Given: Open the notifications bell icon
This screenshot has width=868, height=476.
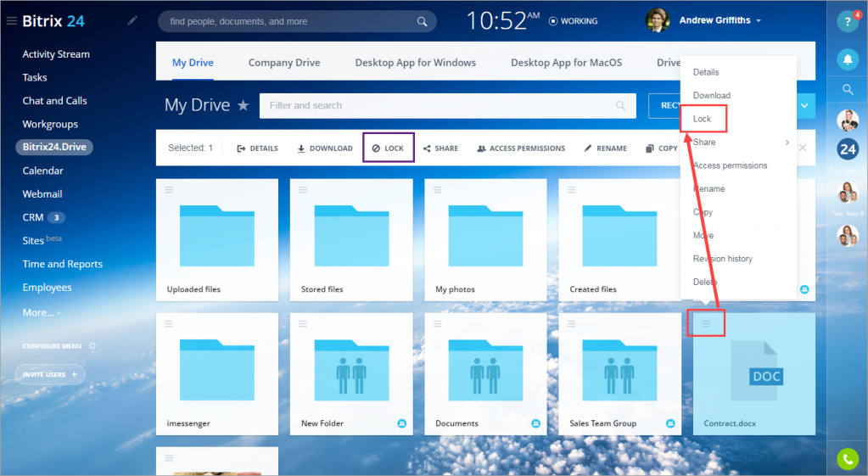Looking at the screenshot, I should coord(848,59).
